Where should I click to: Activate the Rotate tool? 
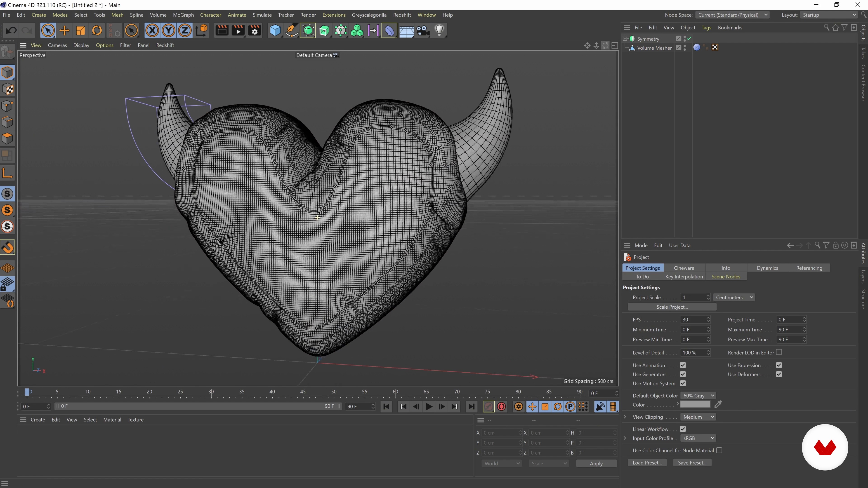[x=97, y=31]
